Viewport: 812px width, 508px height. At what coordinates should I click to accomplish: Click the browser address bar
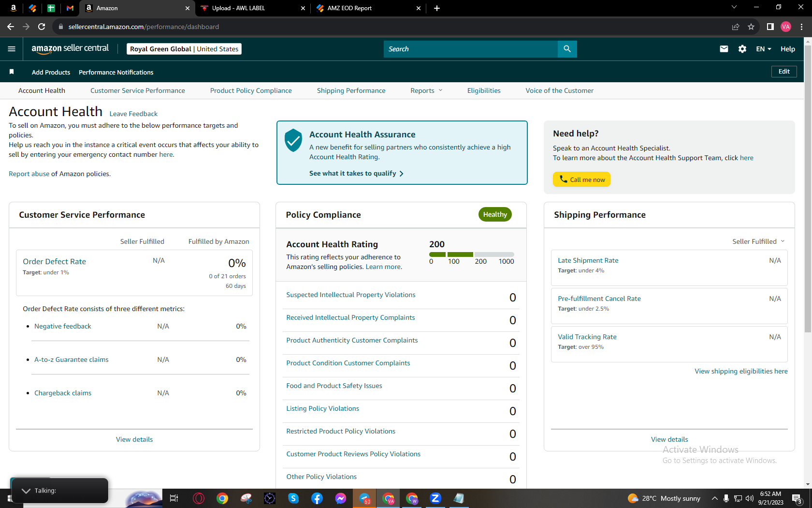[391, 27]
